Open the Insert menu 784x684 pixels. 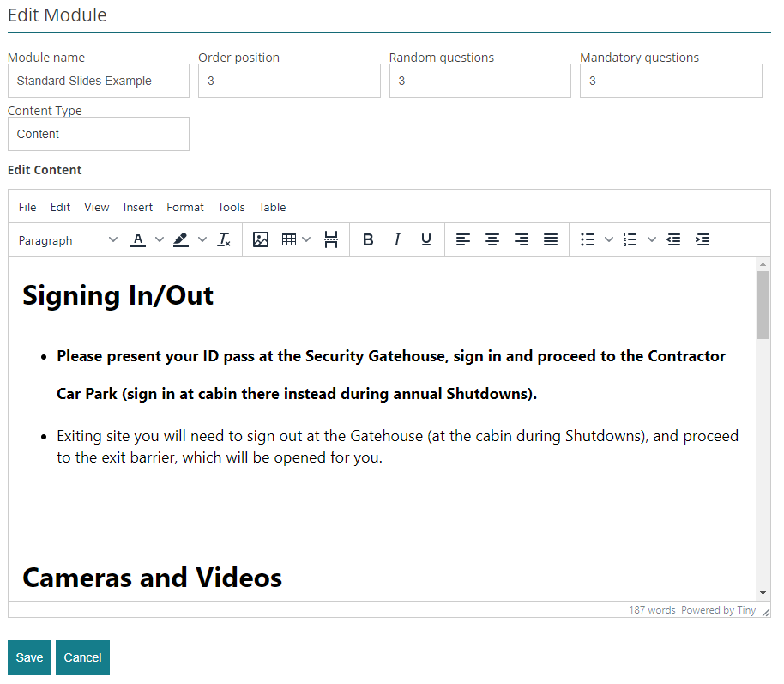tap(138, 207)
